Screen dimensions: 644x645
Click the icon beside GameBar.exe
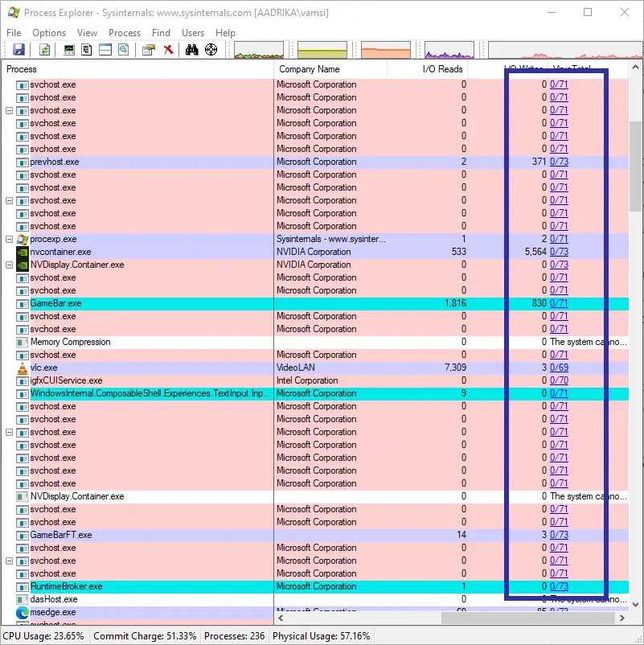point(22,303)
